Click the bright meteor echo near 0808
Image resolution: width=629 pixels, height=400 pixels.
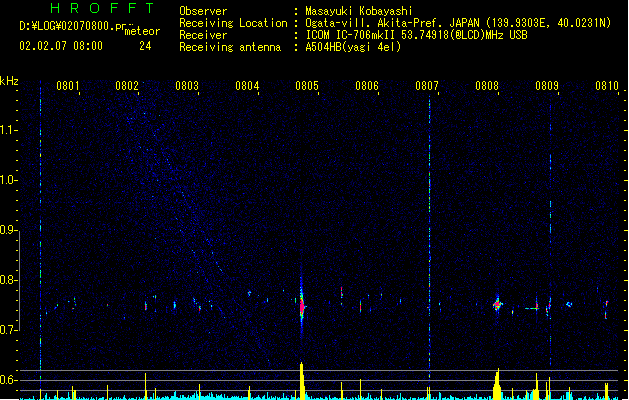point(497,305)
